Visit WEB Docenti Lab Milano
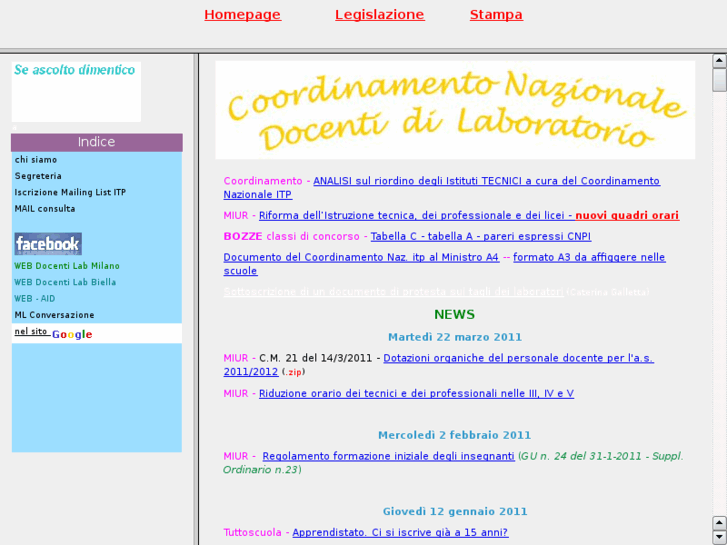The image size is (727, 545). [67, 266]
